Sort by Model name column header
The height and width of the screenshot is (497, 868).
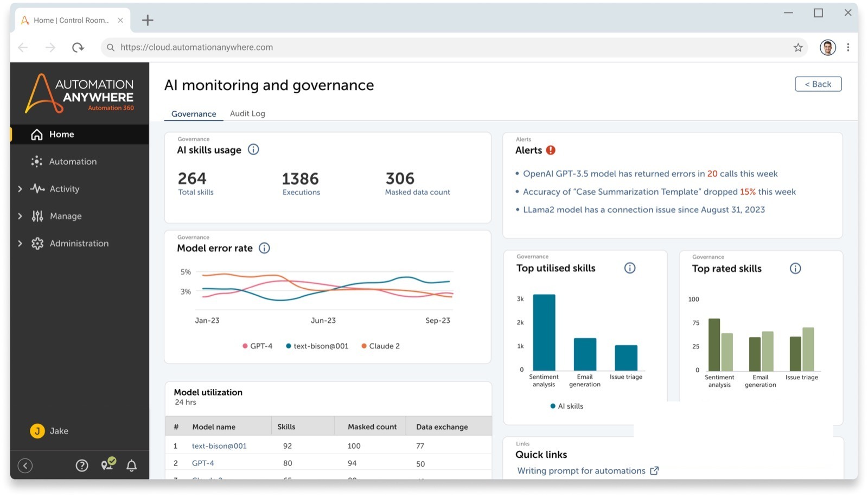click(214, 427)
